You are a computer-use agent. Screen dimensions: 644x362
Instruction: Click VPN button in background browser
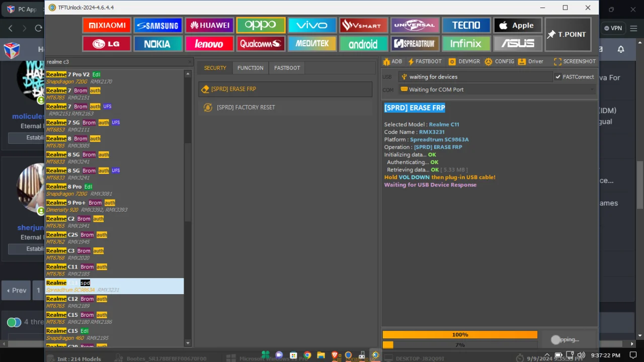(613, 28)
